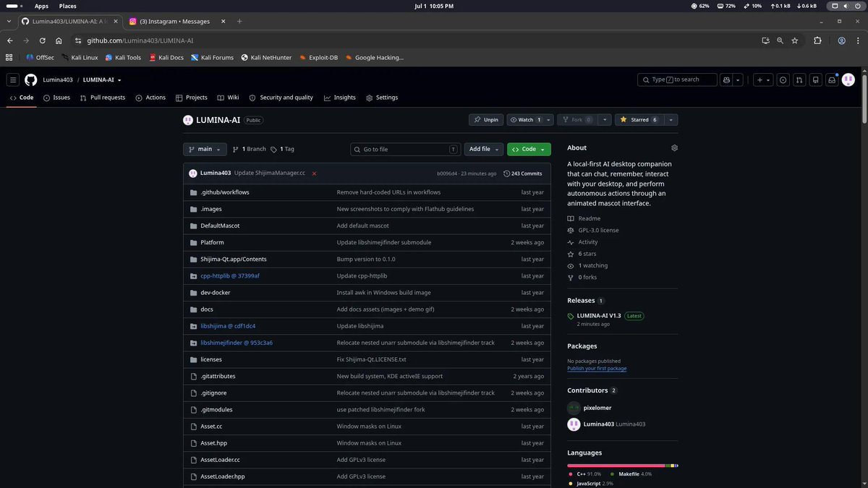Open the star lists dropdown arrow

click(x=671, y=119)
